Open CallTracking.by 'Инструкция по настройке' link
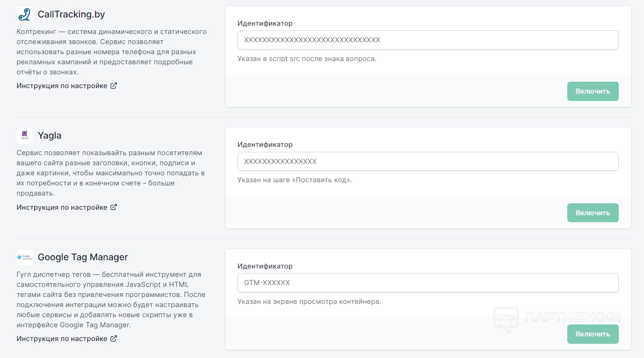The height and width of the screenshot is (358, 644). [62, 86]
